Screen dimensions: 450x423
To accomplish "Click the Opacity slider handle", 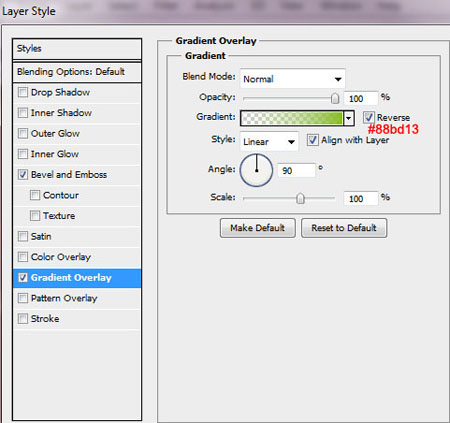I will click(335, 98).
